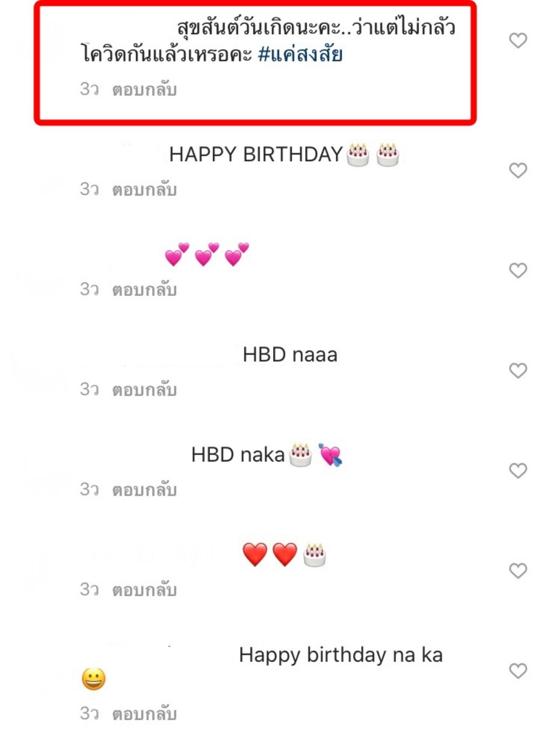Viewport: 560px width, 732px height.
Task: Reply to the Thai COVID birthday comment
Action: coord(144,90)
